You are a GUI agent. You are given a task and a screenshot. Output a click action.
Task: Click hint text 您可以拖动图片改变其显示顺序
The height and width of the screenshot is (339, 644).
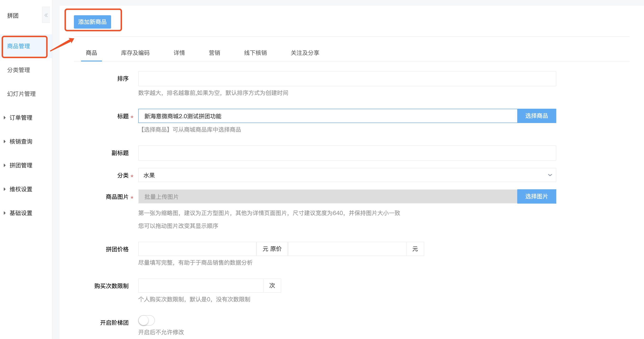click(x=178, y=226)
